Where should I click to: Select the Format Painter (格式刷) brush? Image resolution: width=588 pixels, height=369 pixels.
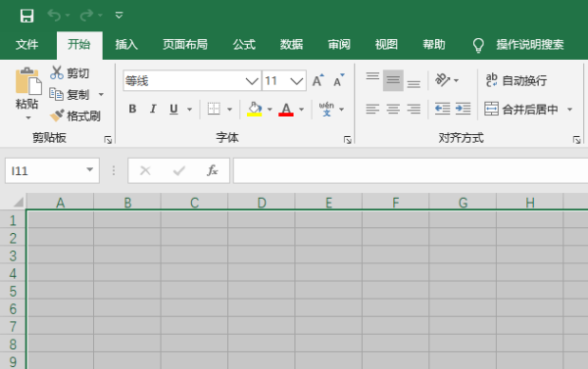(57, 115)
